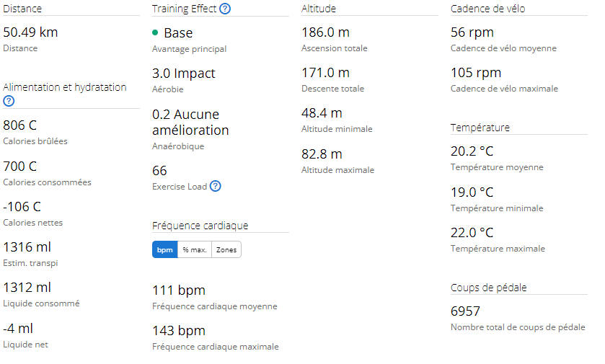
Task: Select the Training Effect section heading
Action: pos(184,9)
